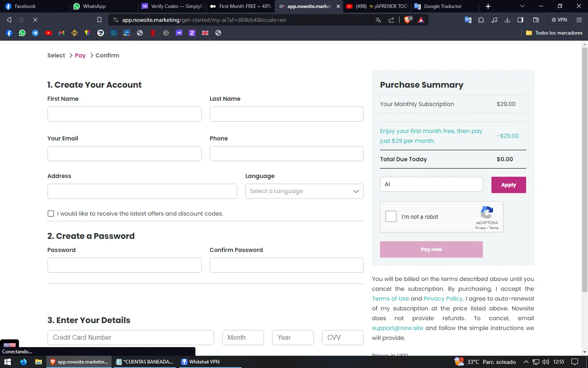Switch to the WhatsApp tab
The height and width of the screenshot is (368, 588).
[x=103, y=6]
